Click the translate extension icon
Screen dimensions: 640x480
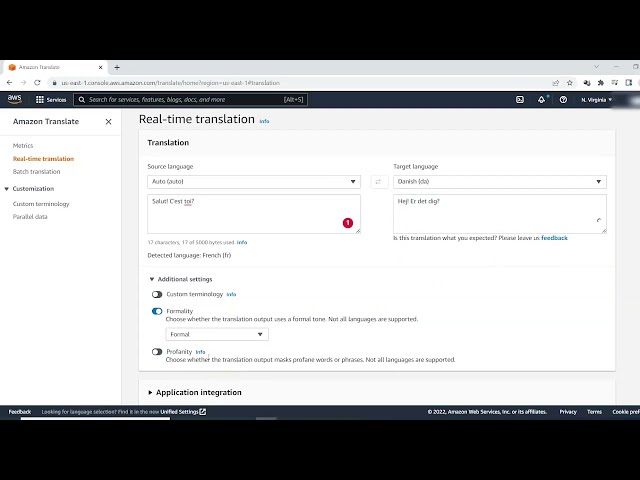[587, 83]
